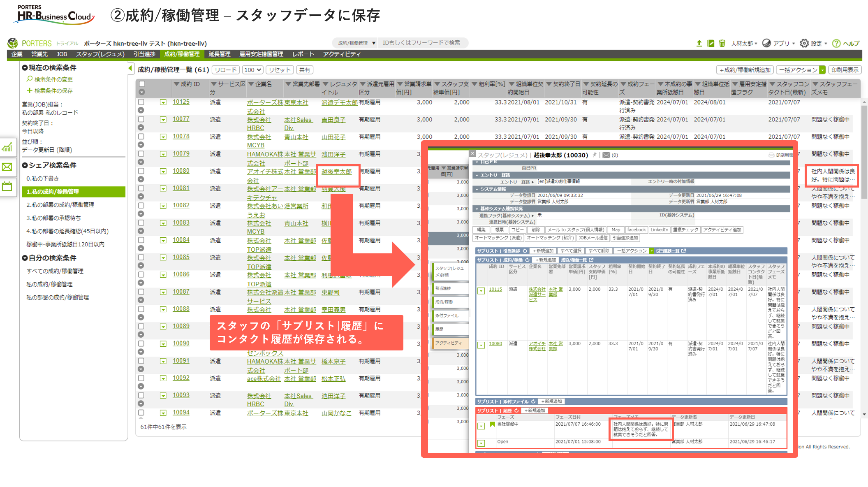
Task: Toggle the select-all checkbox in table header
Action: click(142, 84)
